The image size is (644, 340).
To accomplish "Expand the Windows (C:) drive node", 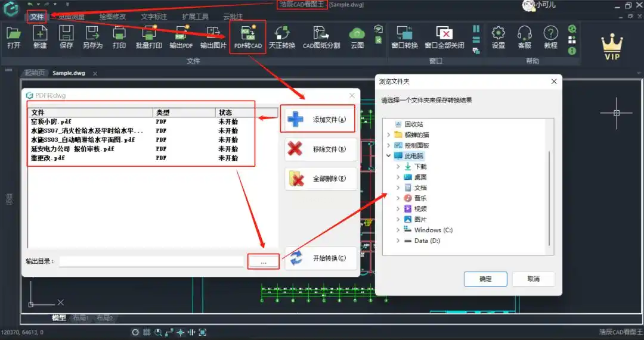I will (398, 230).
